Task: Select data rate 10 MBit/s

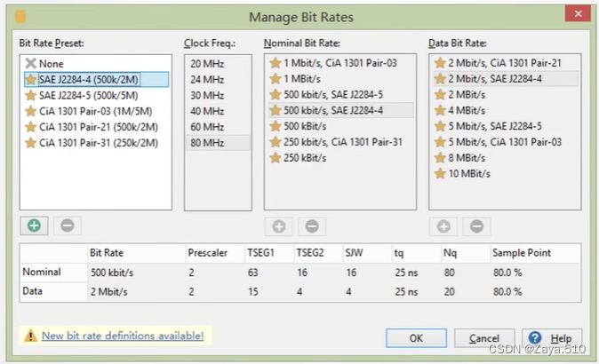Action: [x=505, y=174]
